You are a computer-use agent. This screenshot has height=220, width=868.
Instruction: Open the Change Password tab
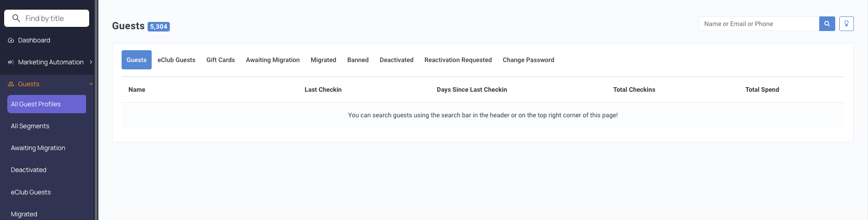(x=528, y=60)
